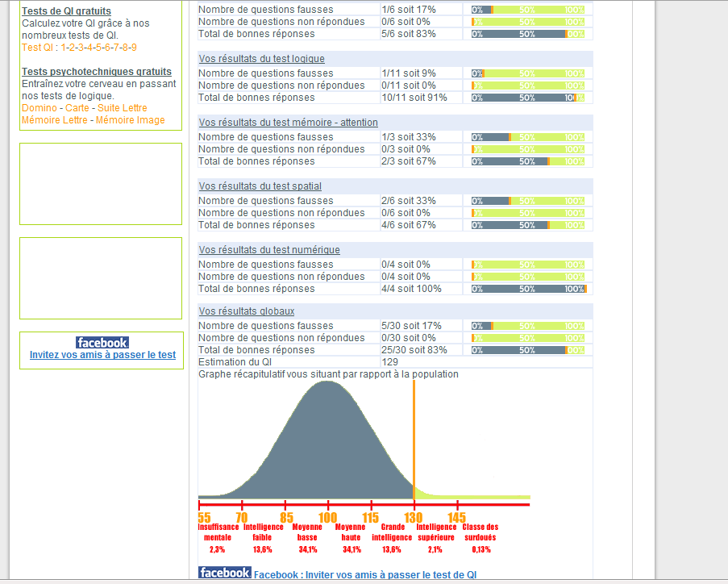
Task: Click the 'Insuffisance mentale' category label
Action: 218,532
